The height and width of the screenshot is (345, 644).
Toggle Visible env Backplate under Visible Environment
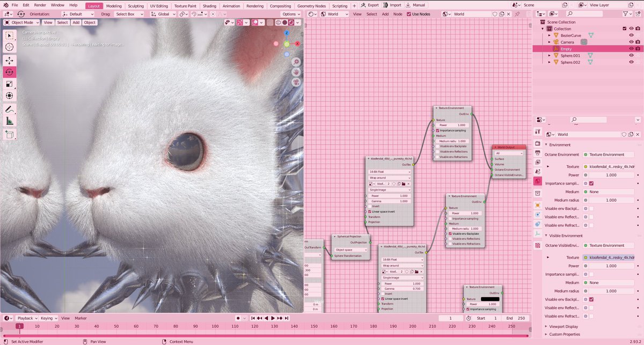click(x=591, y=299)
